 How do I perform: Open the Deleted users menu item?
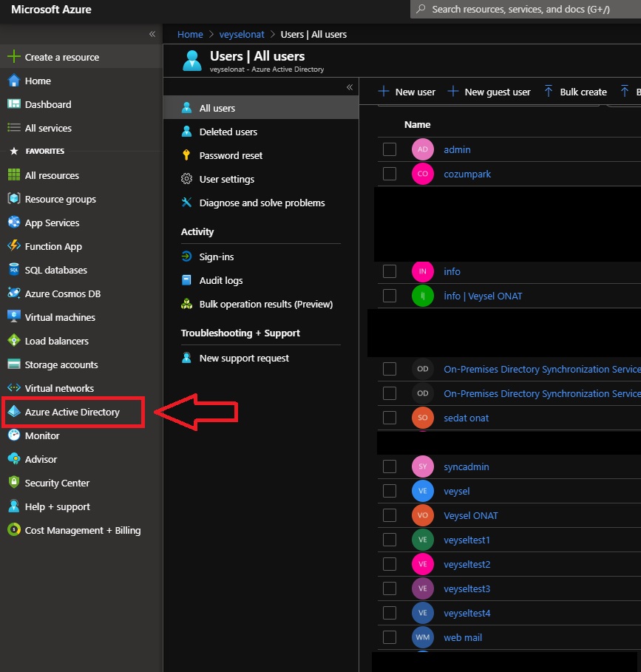(260, 132)
